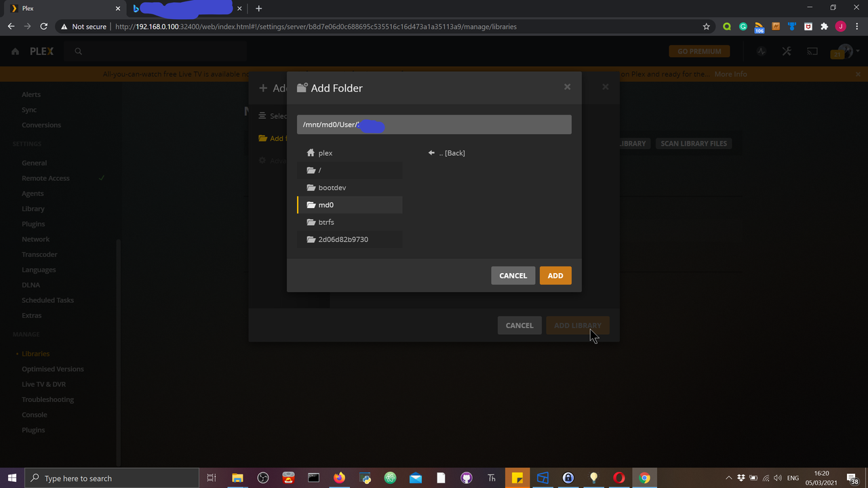Open the Windows Start menu
Viewport: 868px width, 488px height.
click(12, 478)
